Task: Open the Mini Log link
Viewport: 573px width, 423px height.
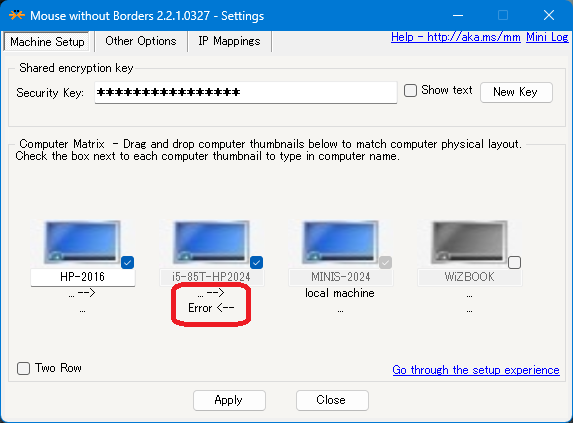Action: pyautogui.click(x=547, y=37)
